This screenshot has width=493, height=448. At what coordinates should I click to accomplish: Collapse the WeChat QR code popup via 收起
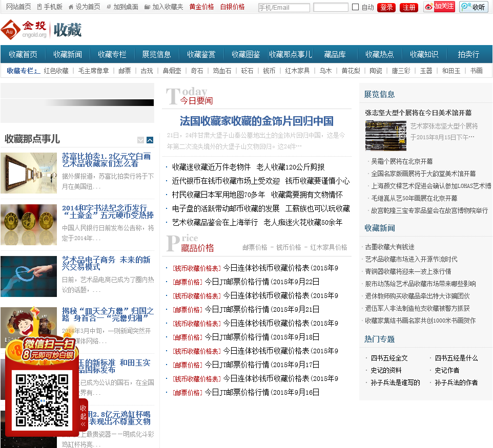84,416
